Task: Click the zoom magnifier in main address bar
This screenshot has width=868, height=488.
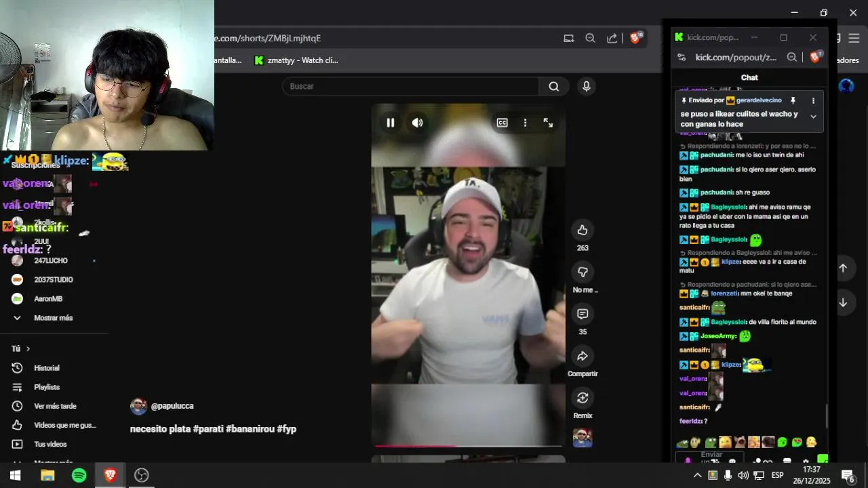Action: pyautogui.click(x=590, y=39)
